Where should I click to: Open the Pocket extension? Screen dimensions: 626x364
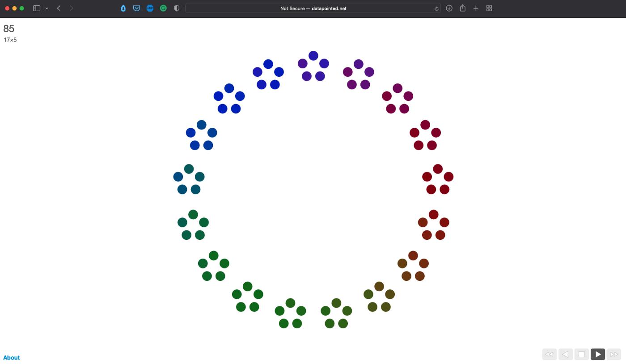136,8
